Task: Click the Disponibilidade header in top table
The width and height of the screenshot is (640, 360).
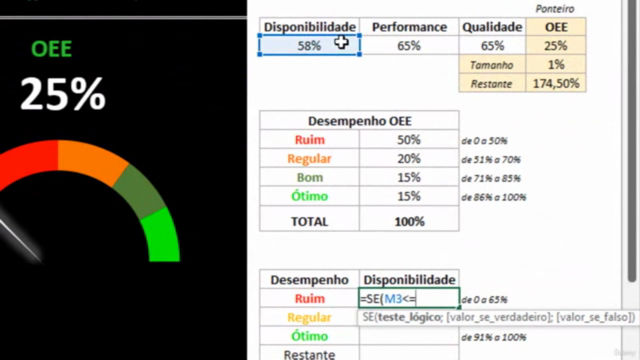Action: [x=309, y=27]
